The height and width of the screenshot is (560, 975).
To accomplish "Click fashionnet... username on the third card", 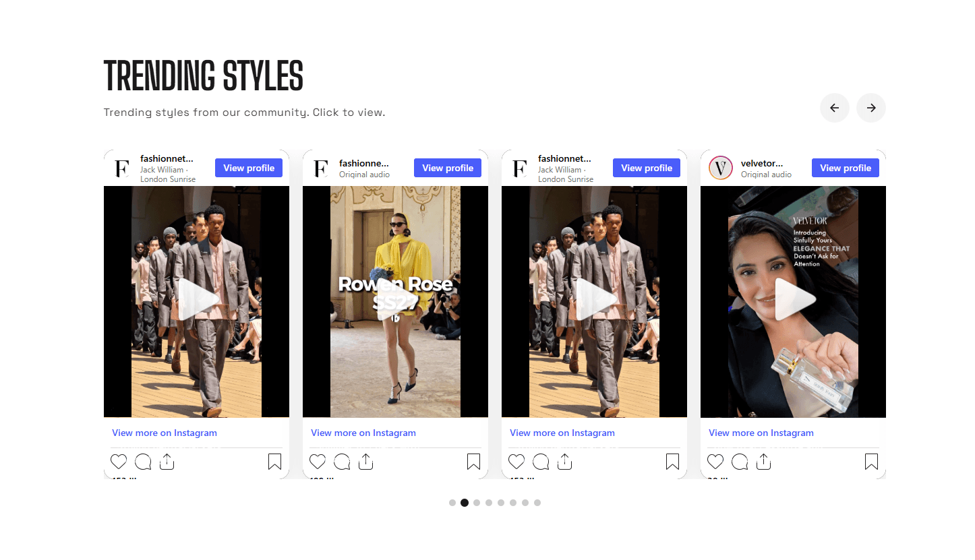I will pos(564,159).
